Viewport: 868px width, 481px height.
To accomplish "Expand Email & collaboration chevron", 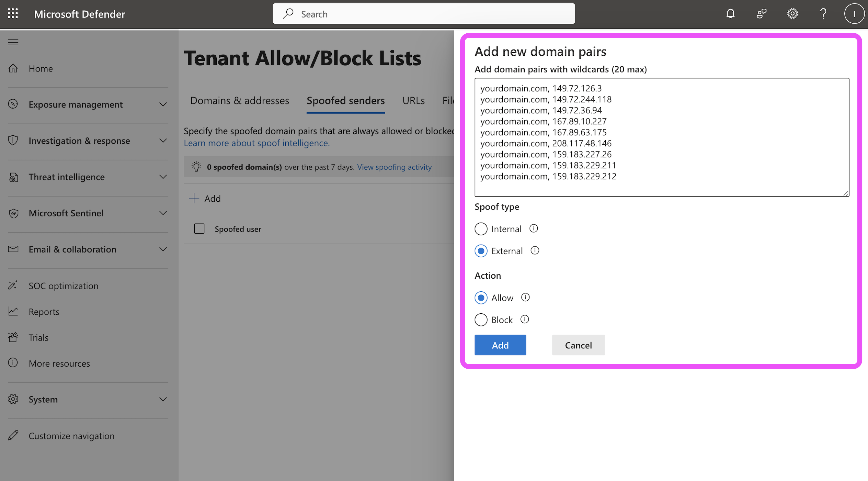I will (x=163, y=249).
